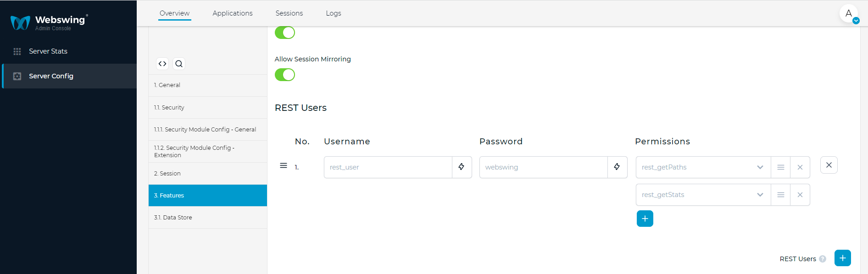Select 2. Session section
Image resolution: width=868 pixels, height=274 pixels.
(208, 174)
